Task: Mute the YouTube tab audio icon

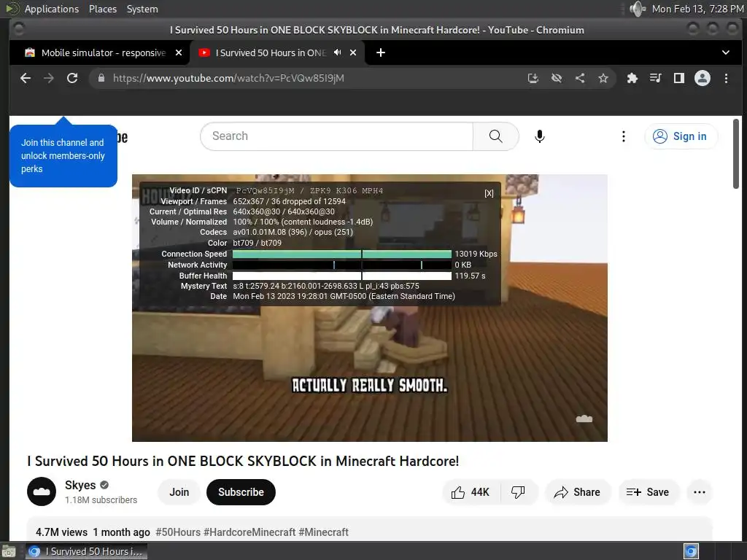Action: coord(337,52)
